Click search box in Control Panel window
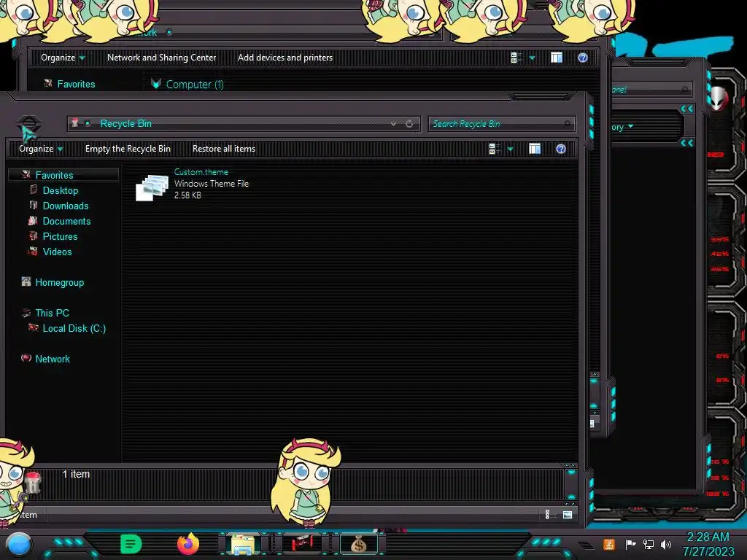This screenshot has width=747, height=560. [x=651, y=90]
